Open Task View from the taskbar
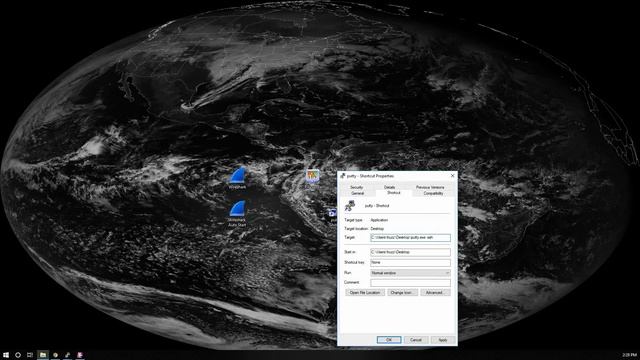 30,355
